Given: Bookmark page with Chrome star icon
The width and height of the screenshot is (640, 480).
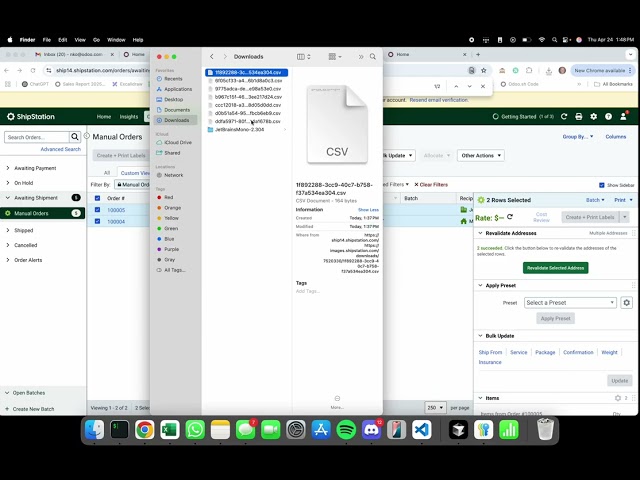Looking at the screenshot, I should [x=484, y=71].
